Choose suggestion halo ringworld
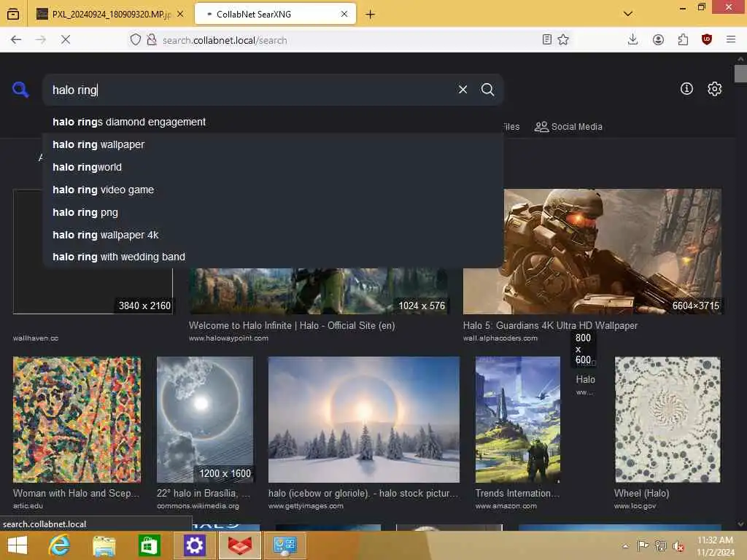This screenshot has width=747, height=560. (273, 167)
